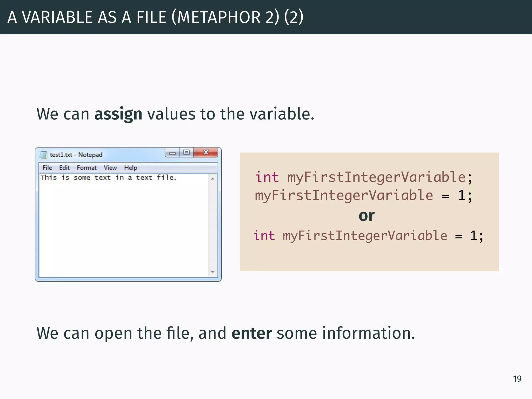Click the bold word 'enter'

click(x=252, y=333)
